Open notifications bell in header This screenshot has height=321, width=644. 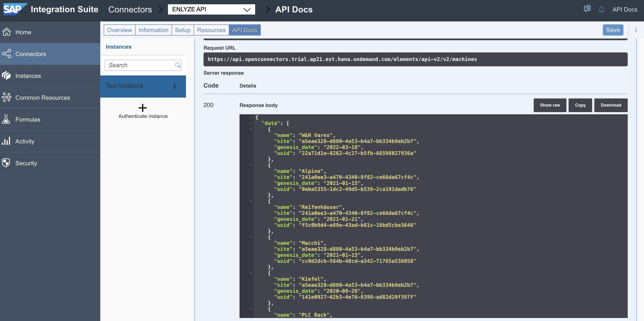tap(601, 9)
